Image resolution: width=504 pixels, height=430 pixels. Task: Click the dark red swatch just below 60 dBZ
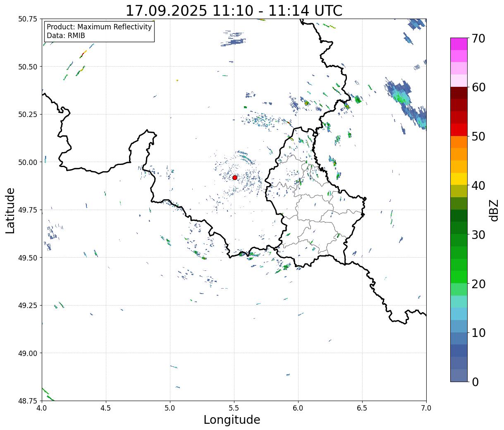(459, 93)
